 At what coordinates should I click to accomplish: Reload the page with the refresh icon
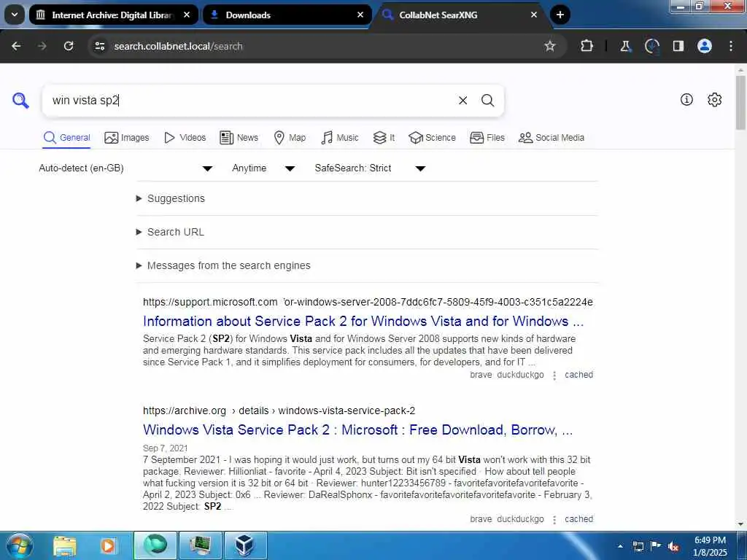pos(69,46)
